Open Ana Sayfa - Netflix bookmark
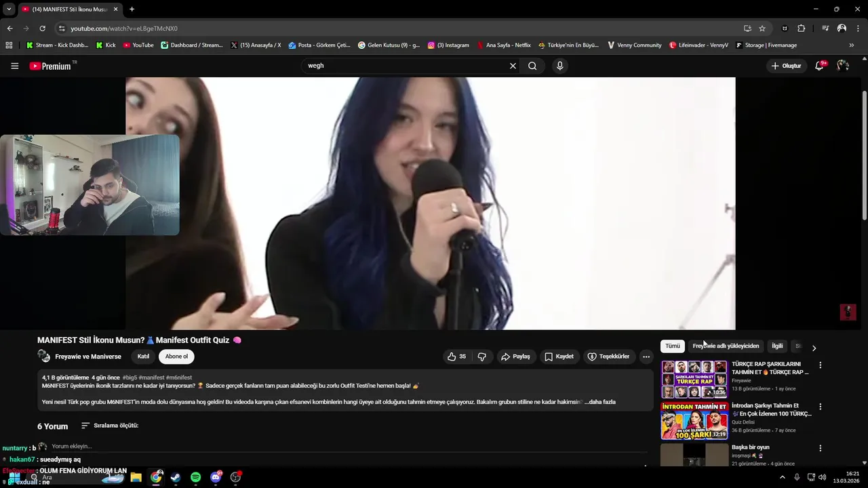Image resolution: width=868 pixels, height=488 pixels. (503, 45)
